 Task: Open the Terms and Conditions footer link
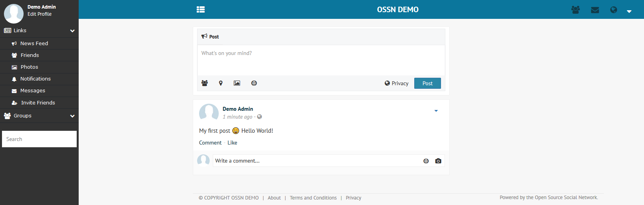click(313, 198)
